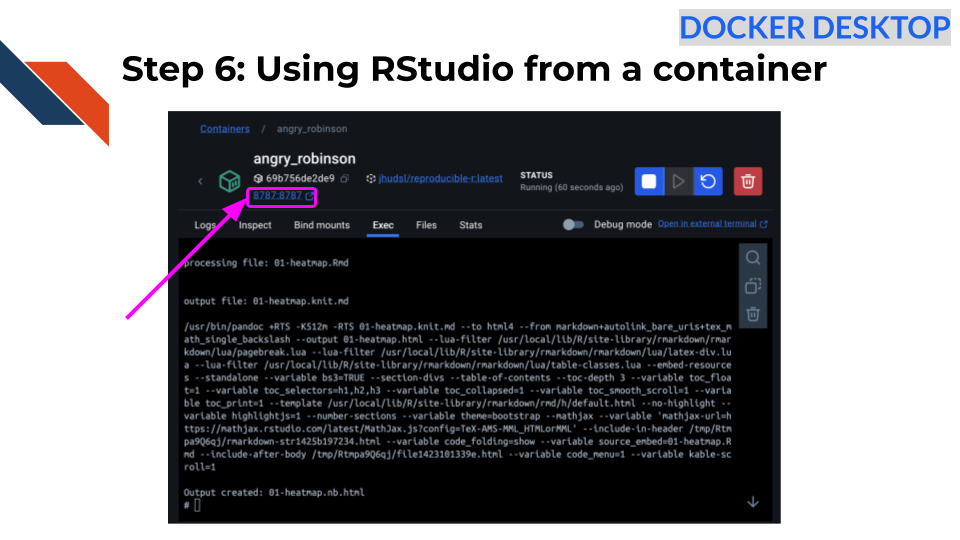Open the Logs tab
Viewport: 960px width, 540px height.
point(205,225)
